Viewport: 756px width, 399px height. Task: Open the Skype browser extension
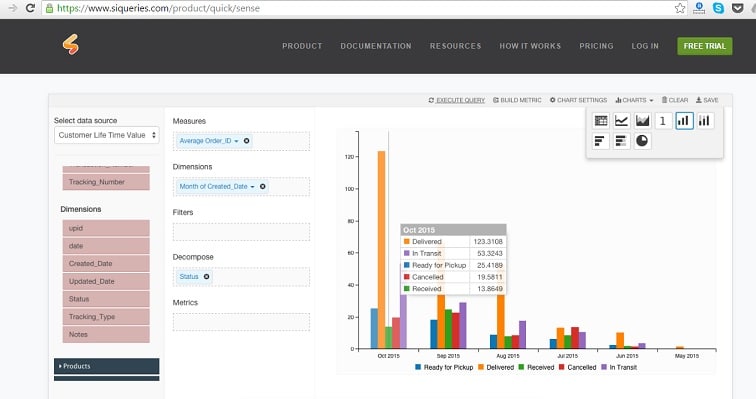pyautogui.click(x=718, y=8)
